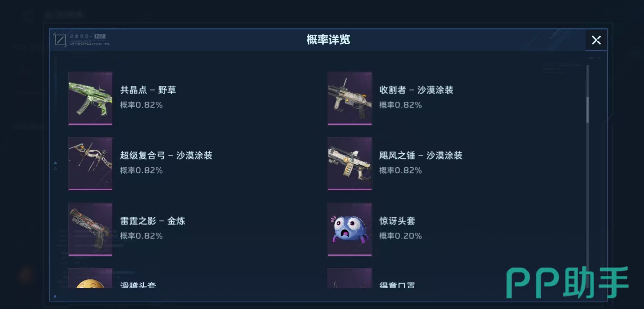Click the 共晶点 – 野草 item name

click(x=148, y=90)
